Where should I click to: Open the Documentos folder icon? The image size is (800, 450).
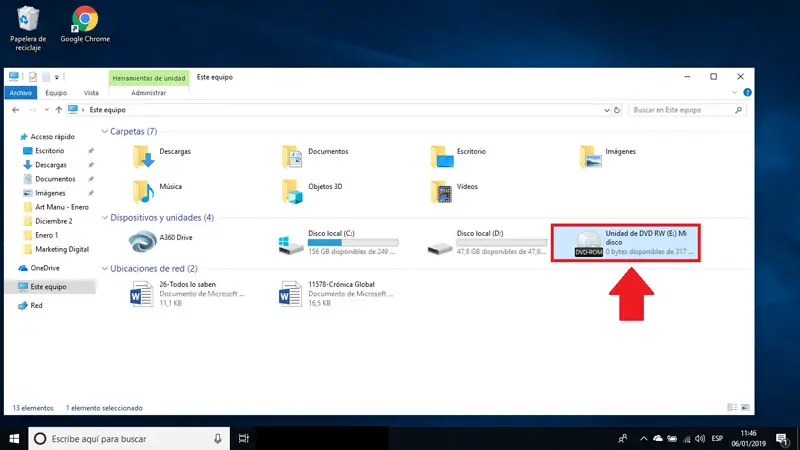click(292, 157)
